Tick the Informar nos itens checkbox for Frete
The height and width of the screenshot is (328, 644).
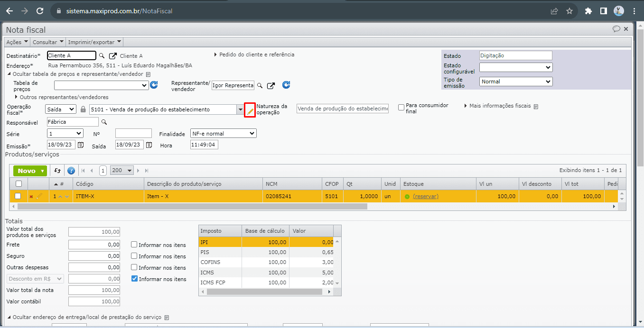134,245
